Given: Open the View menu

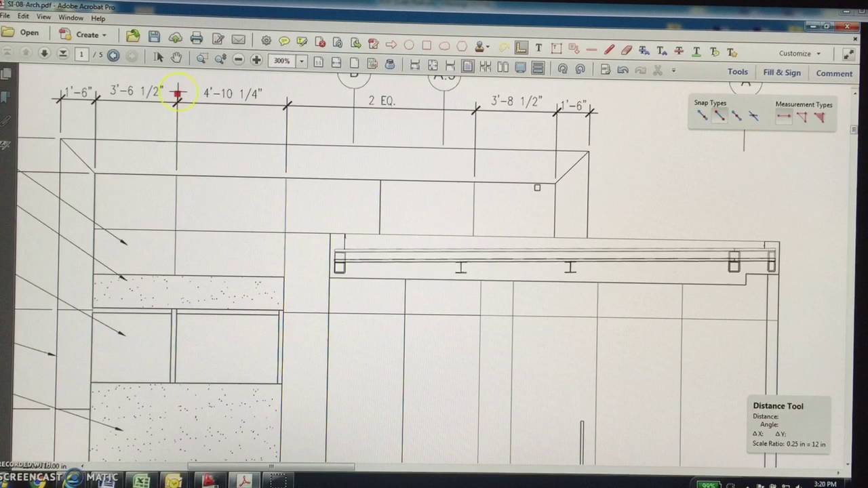Looking at the screenshot, I should point(43,16).
